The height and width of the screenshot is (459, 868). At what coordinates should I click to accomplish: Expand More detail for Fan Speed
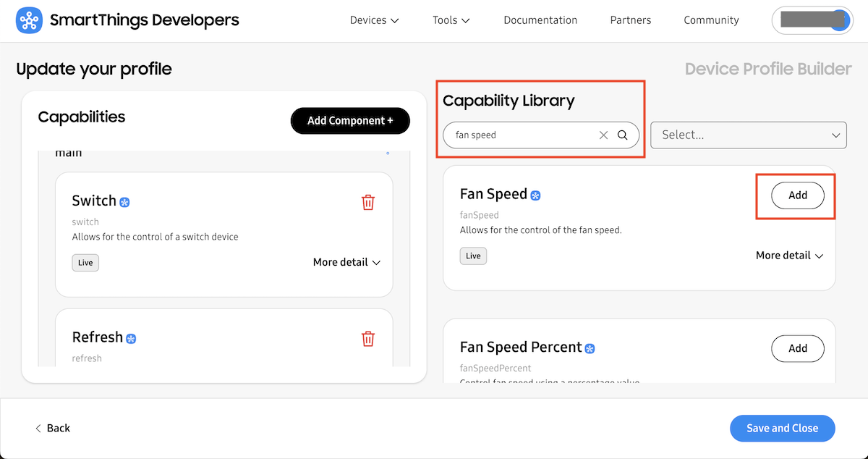coord(789,256)
